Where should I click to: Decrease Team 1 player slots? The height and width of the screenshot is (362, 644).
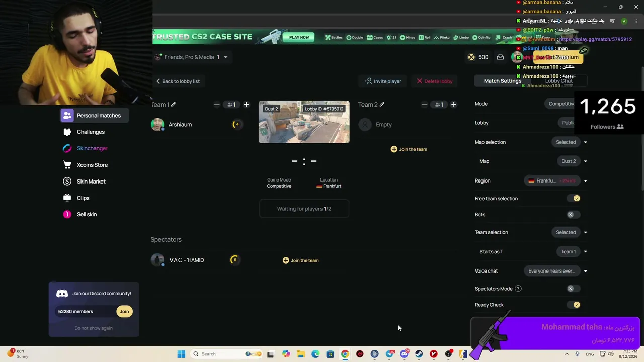click(x=217, y=105)
